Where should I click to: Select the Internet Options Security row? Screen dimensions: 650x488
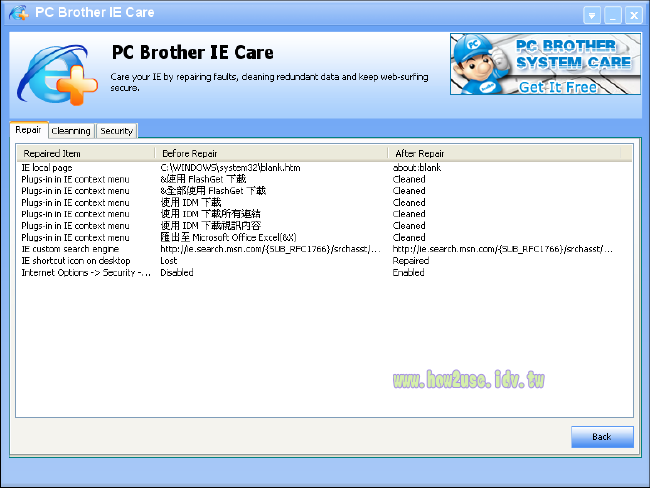(x=86, y=273)
